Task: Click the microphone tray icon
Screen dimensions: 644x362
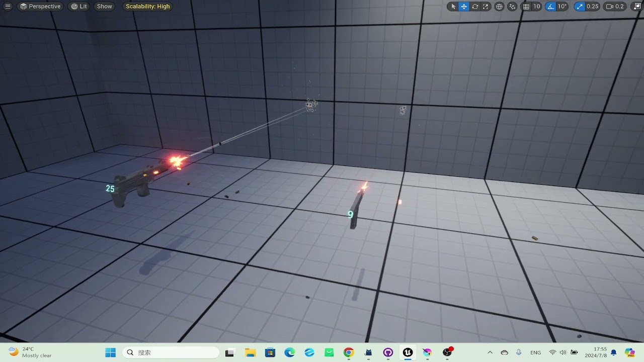Action: click(x=519, y=352)
